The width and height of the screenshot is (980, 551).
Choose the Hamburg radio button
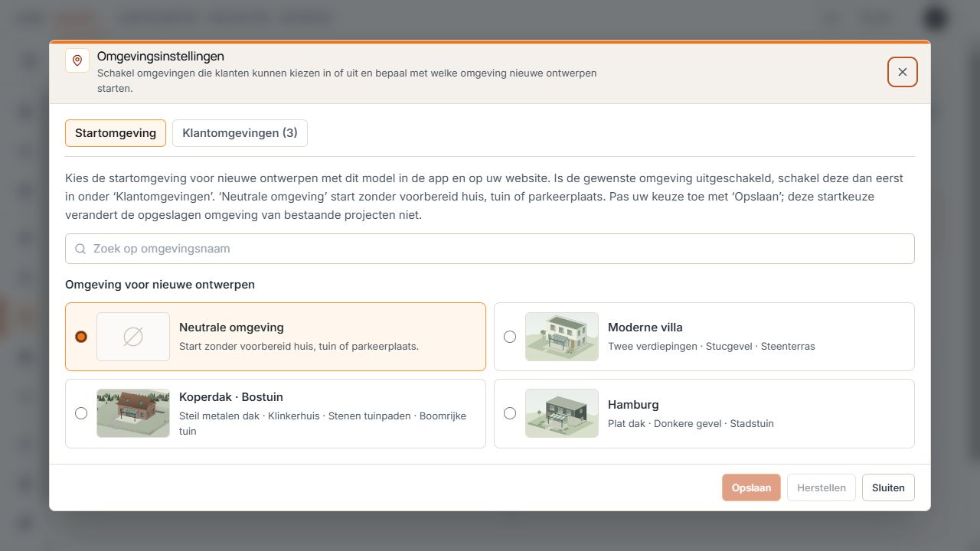point(510,413)
